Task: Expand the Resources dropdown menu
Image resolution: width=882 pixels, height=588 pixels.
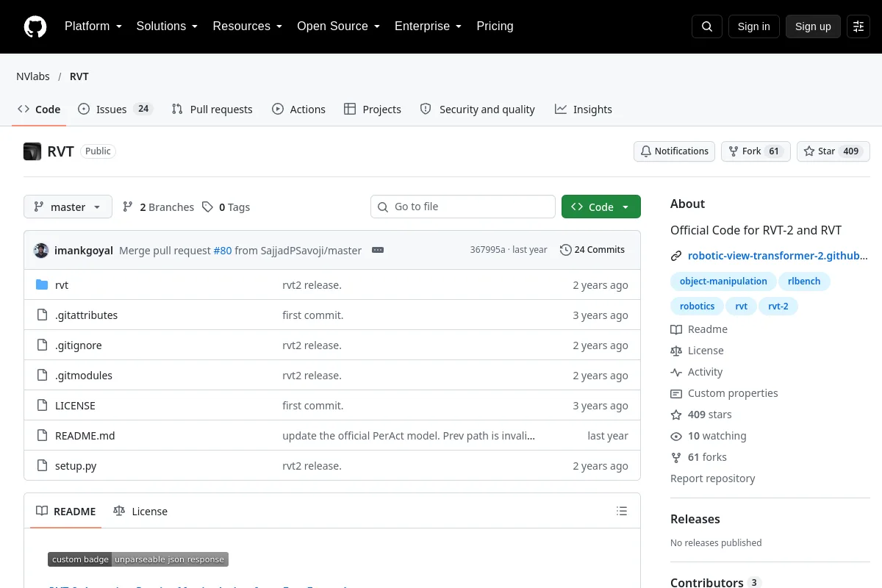Action: (x=248, y=26)
